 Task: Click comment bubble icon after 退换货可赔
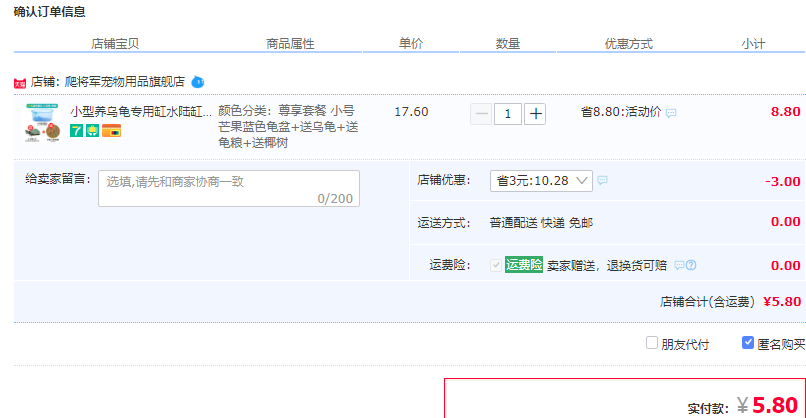(680, 265)
